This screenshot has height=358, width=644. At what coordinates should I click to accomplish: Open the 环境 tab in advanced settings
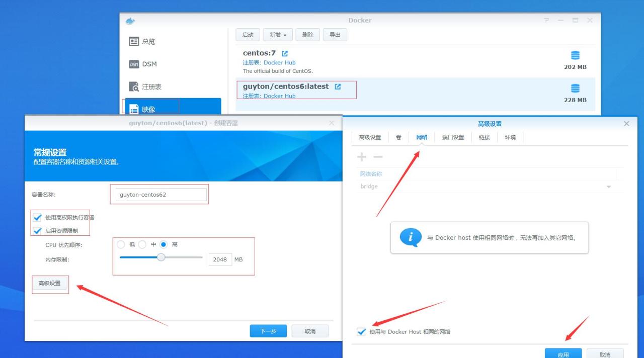click(510, 137)
